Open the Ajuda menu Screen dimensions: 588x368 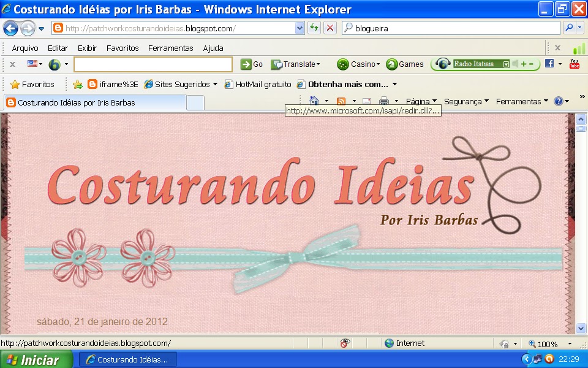213,48
